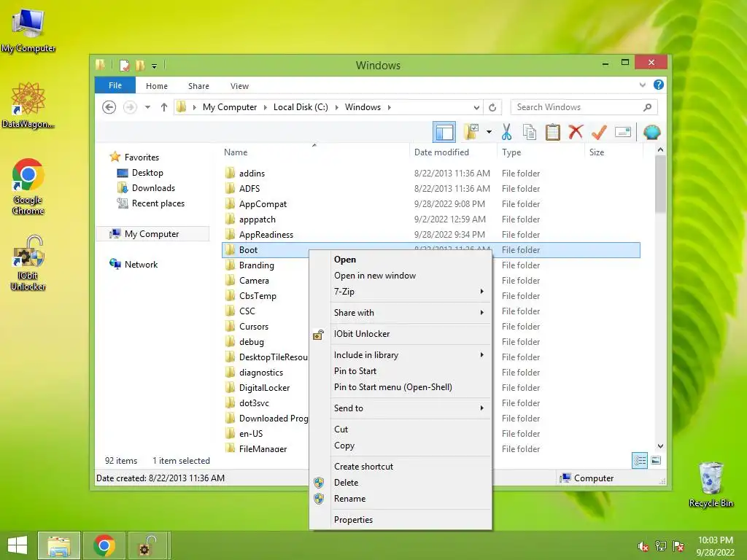Click My Computer breadcrumb in address bar
The width and height of the screenshot is (747, 560).
pyautogui.click(x=230, y=107)
